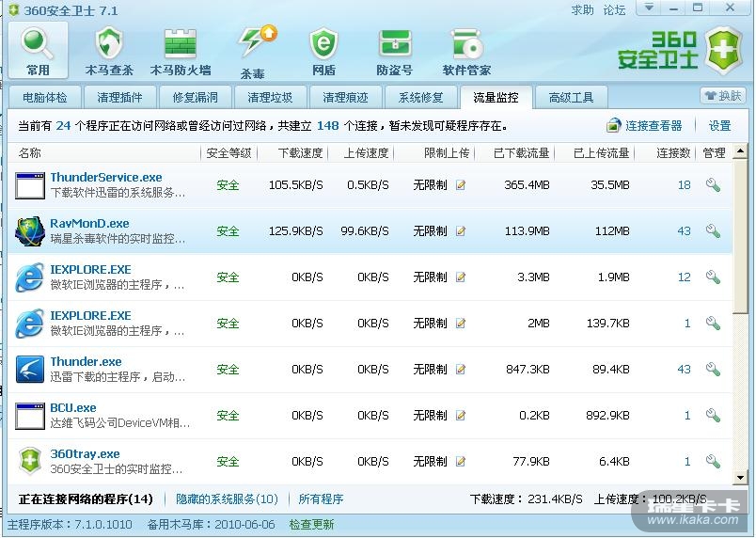
Task: Show 所有程序 all programs list
Action: click(x=321, y=498)
